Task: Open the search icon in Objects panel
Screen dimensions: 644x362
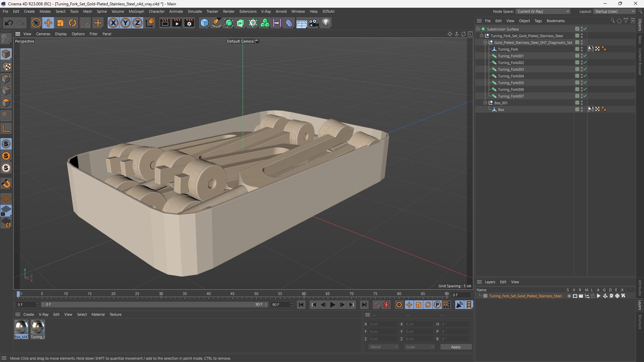Action: (x=612, y=21)
